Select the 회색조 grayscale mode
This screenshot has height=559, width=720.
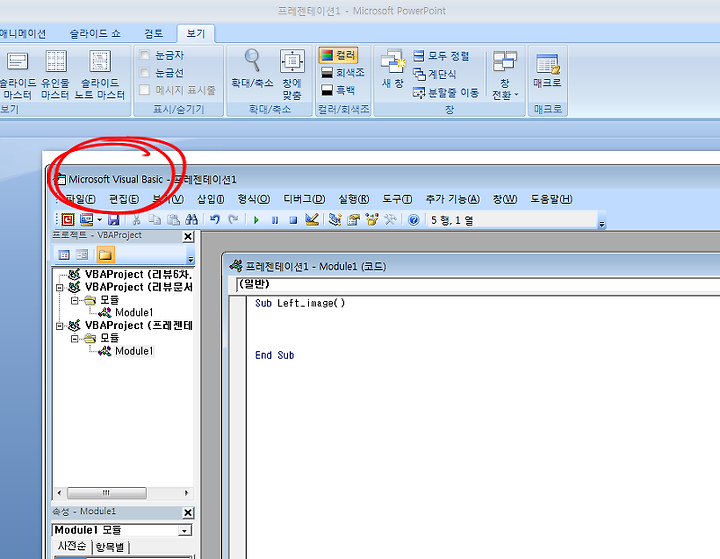pos(343,73)
